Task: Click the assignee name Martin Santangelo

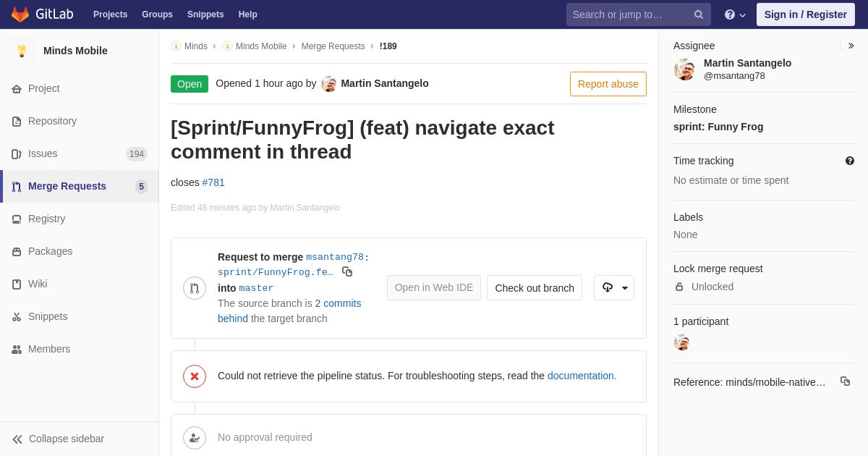Action: [747, 63]
